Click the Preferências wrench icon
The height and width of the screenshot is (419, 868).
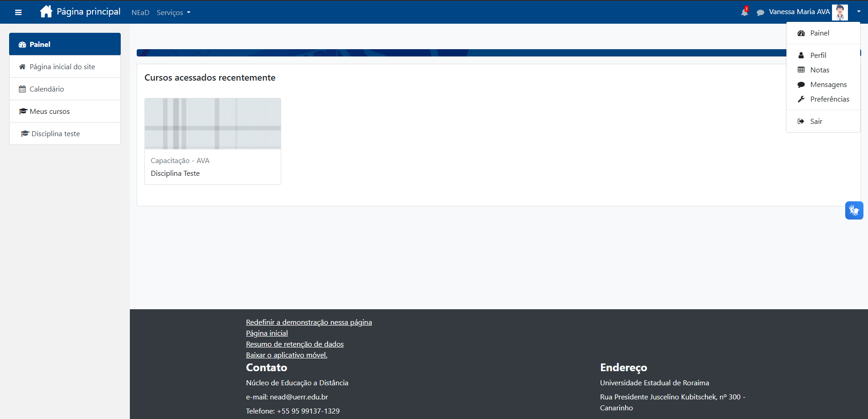(801, 99)
